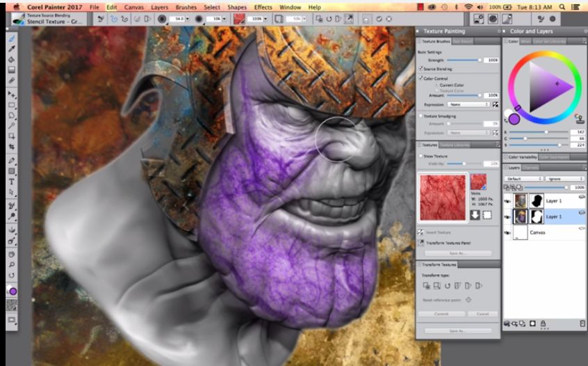Select the Magnifier tool in the toolbox
The width and height of the screenshot is (588, 366).
(12, 264)
